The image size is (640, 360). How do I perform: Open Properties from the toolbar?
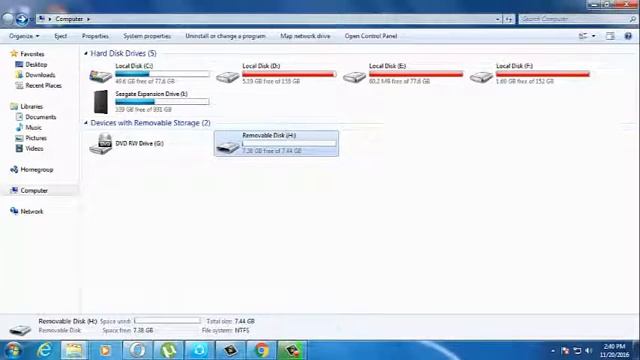[95, 36]
